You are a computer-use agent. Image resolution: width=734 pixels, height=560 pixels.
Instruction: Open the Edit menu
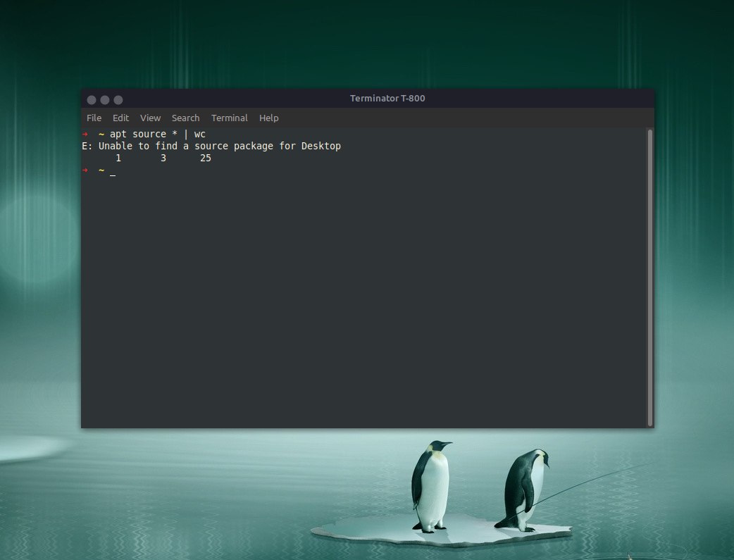pyautogui.click(x=120, y=118)
